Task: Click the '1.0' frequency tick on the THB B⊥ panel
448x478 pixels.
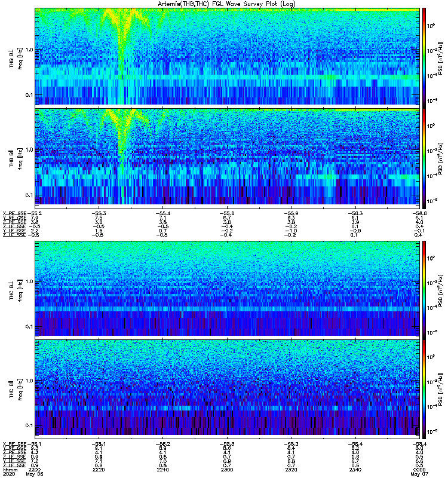Action: [29, 50]
